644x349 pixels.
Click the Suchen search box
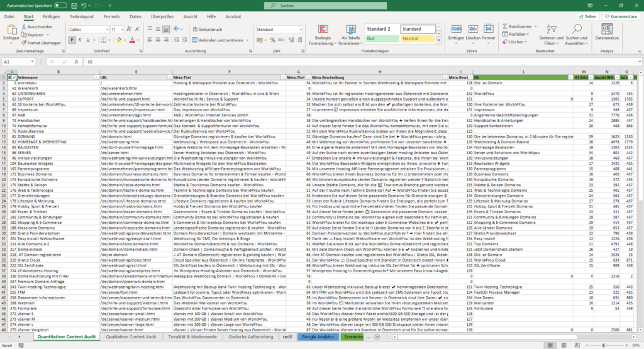coord(326,6)
